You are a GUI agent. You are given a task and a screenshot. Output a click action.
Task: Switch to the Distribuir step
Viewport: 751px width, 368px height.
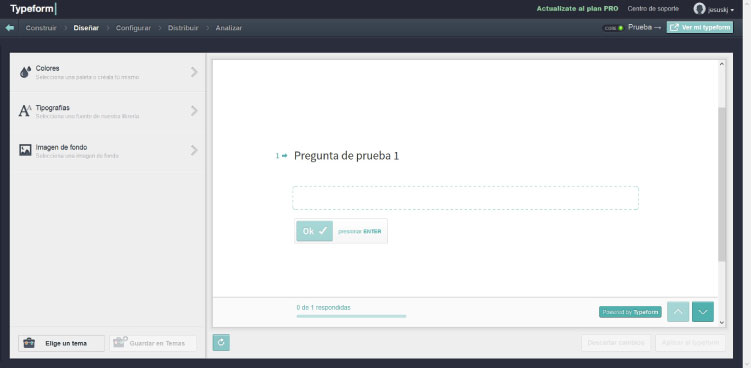[183, 28]
